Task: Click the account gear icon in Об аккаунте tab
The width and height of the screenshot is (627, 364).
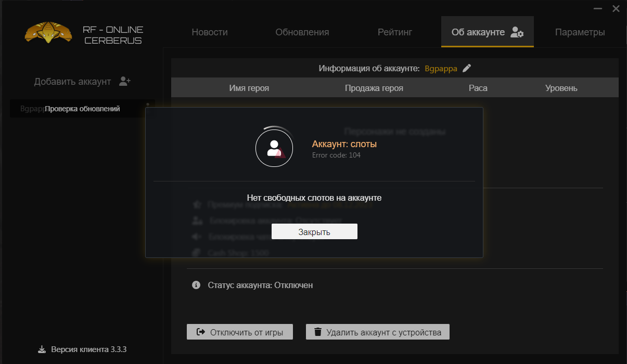Action: 517,32
